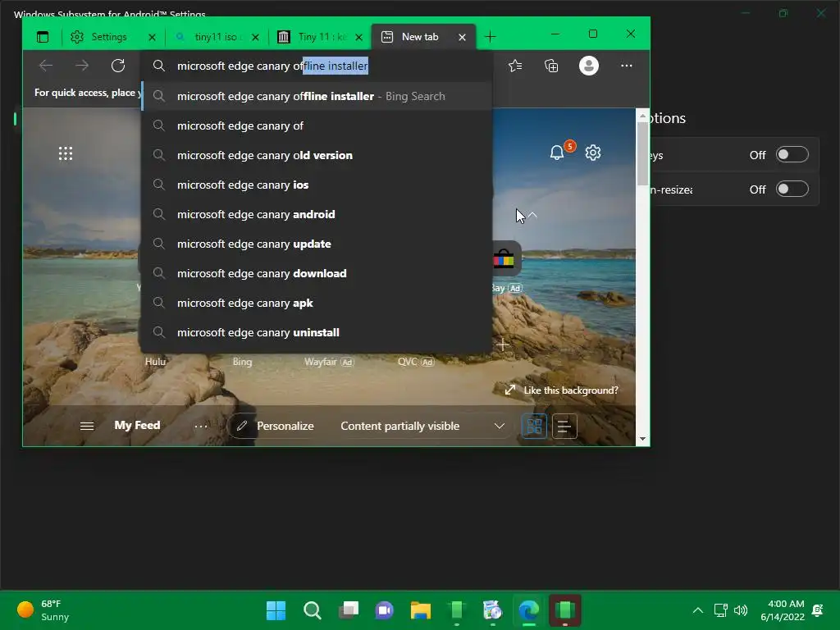Image resolution: width=840 pixels, height=630 pixels.
Task: Click the browser forward arrow
Action: click(x=82, y=66)
